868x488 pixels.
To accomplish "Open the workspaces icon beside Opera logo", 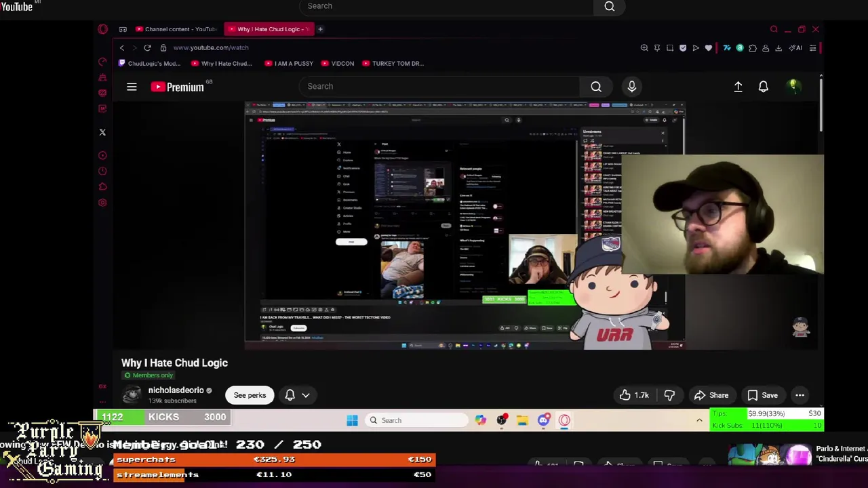I will coord(123,29).
